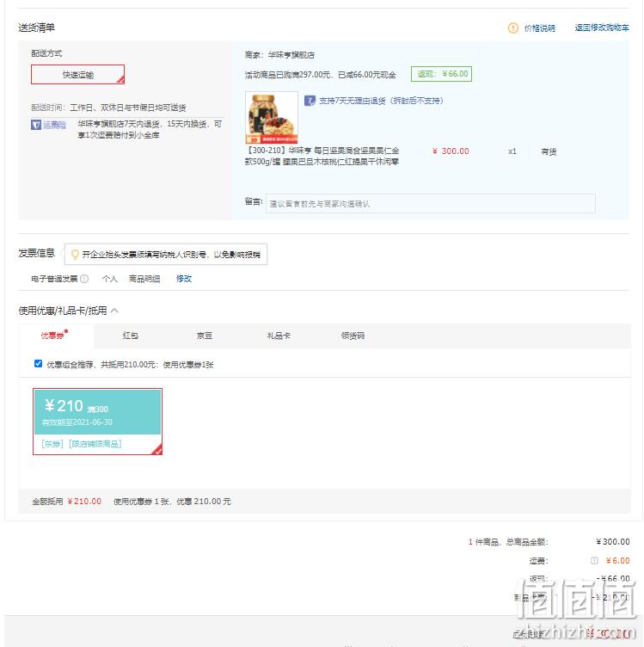Image resolution: width=644 pixels, height=647 pixels.
Task: Switch to the 礼品卡 tab
Action: pos(279,336)
